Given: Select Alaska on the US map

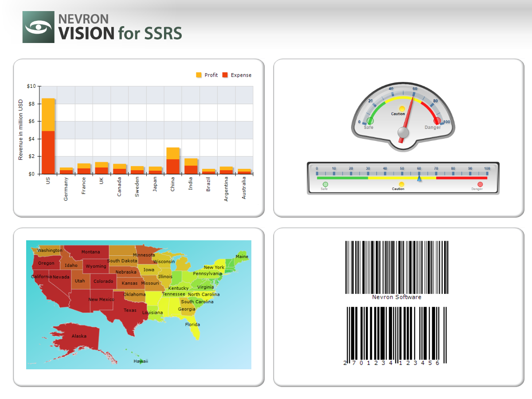Looking at the screenshot, I should (79, 336).
